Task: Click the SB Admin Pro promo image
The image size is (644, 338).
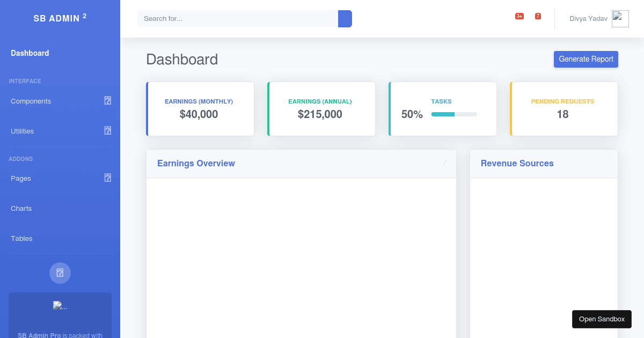Action: [60, 306]
